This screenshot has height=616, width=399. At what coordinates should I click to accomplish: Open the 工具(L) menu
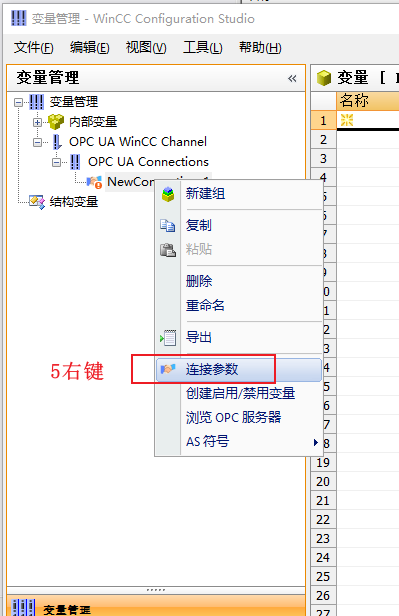click(x=202, y=48)
